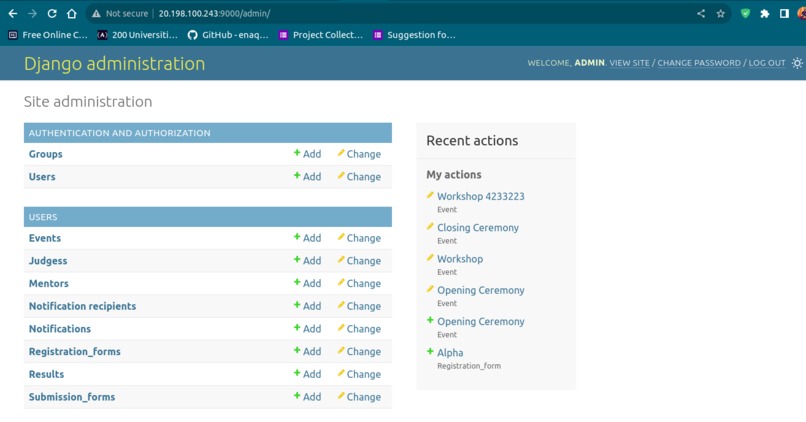Open the 200 Universiti... bookmark
Image resolution: width=806 pixels, height=422 pixels.
click(x=137, y=35)
